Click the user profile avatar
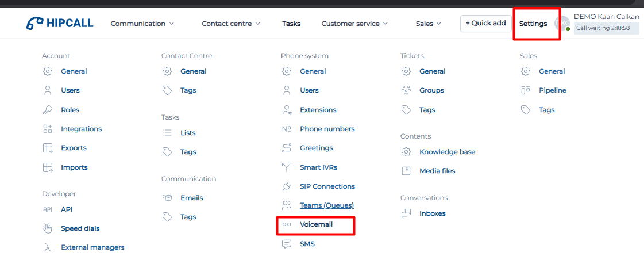This screenshot has height=256, width=644. (561, 24)
